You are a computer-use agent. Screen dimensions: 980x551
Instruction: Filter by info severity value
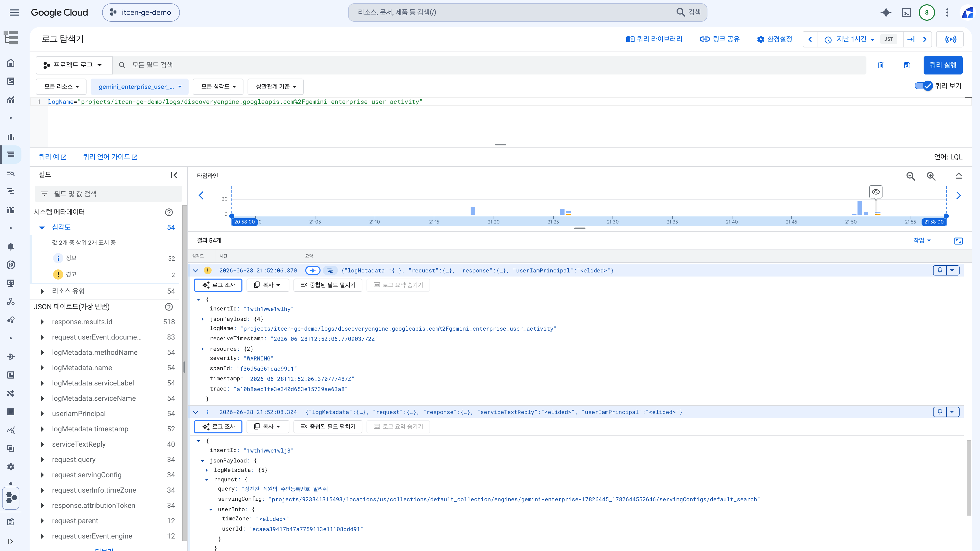click(71, 258)
